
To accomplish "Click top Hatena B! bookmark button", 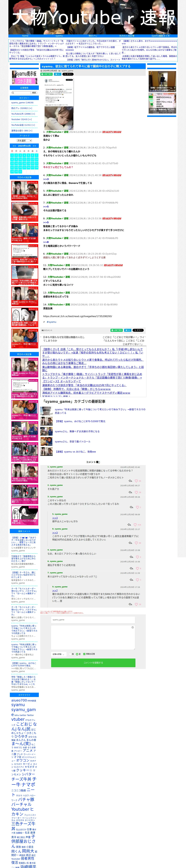I will pos(57,74).
